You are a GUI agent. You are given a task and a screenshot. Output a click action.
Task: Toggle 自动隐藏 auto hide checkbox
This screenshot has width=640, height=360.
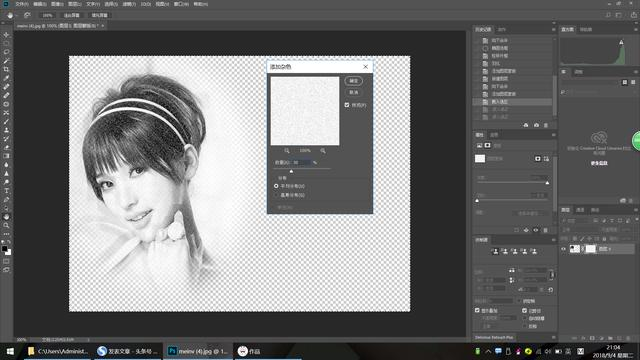[x=524, y=318]
